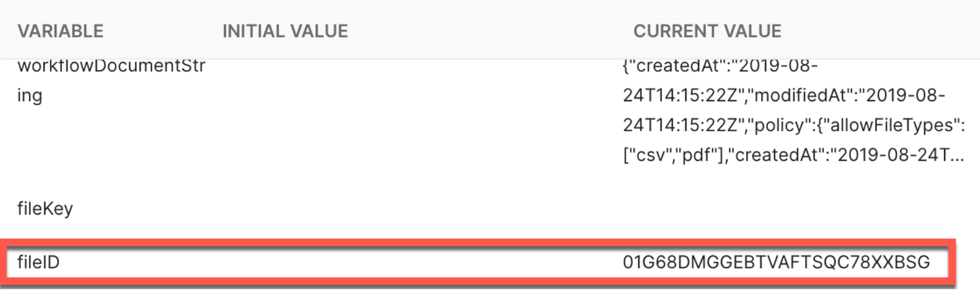Click the empty initial value cell for workflowDocumentString
The image size is (980, 295).
(405, 110)
